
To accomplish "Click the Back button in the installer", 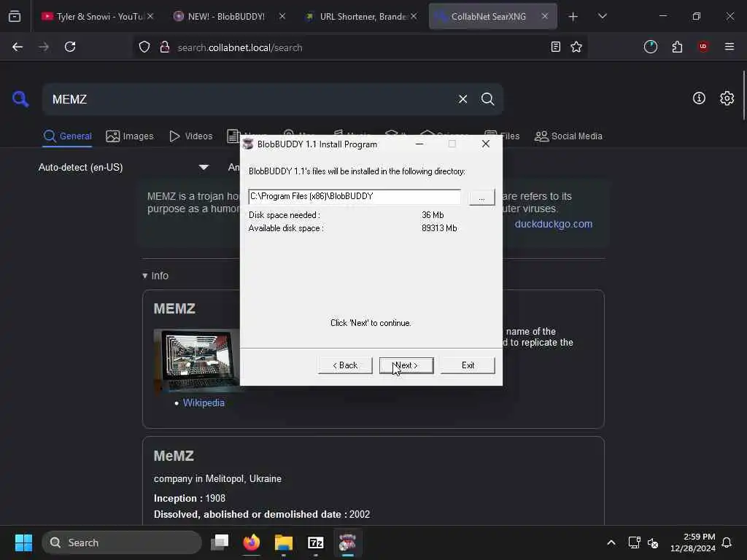I will pos(345,365).
